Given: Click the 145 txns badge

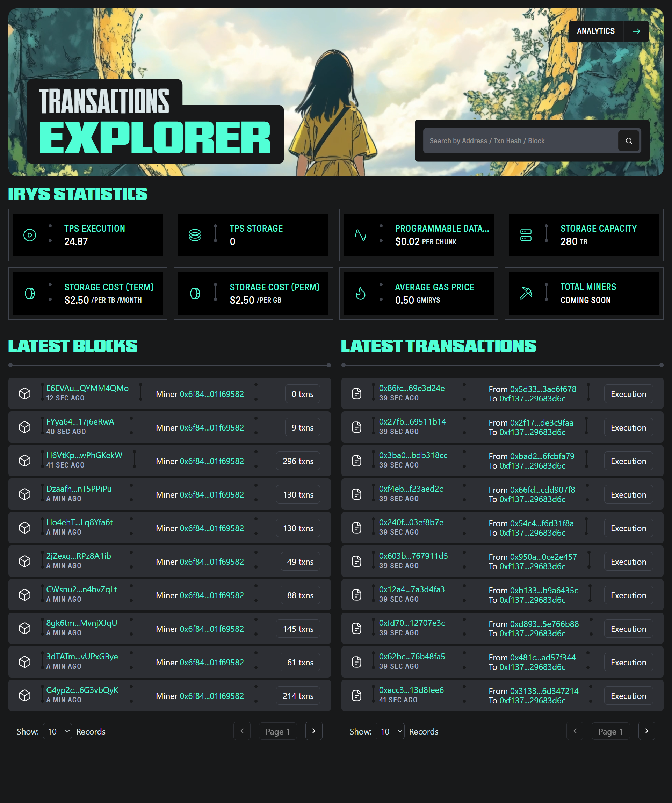Looking at the screenshot, I should [298, 629].
